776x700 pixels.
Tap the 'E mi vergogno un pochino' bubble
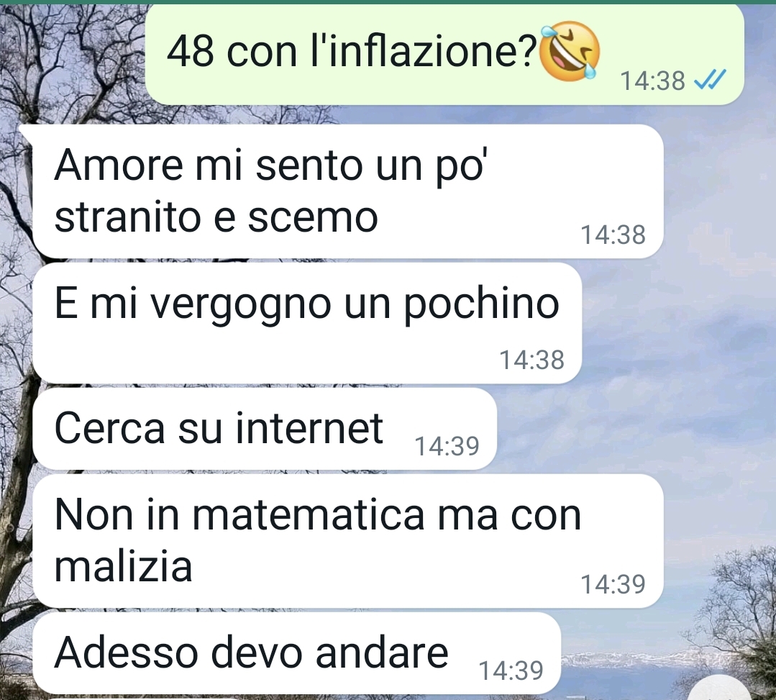pyautogui.click(x=307, y=323)
